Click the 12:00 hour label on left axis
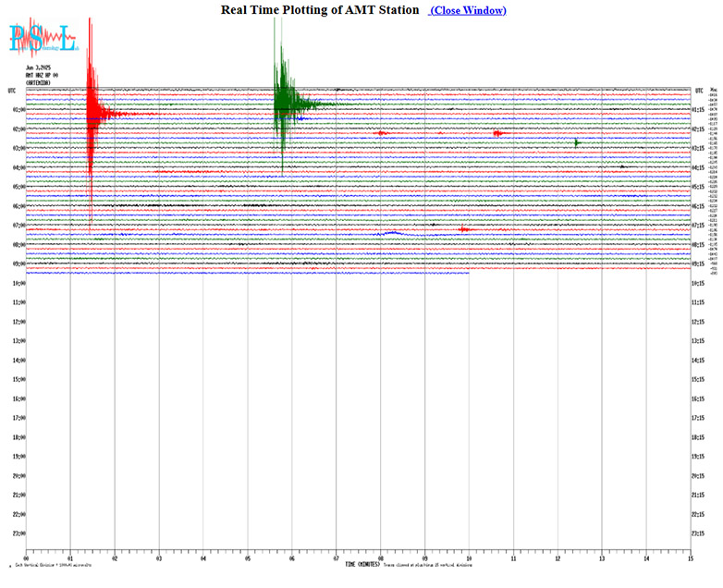The width and height of the screenshot is (723, 588). click(18, 322)
